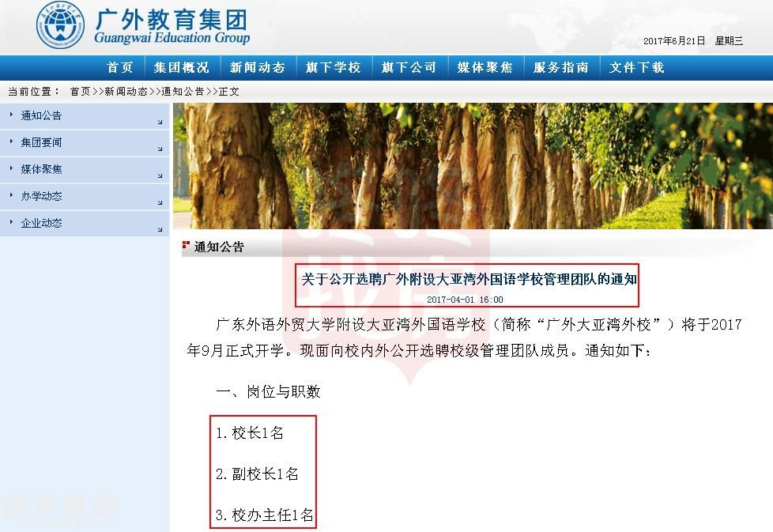Image resolution: width=773 pixels, height=532 pixels.
Task: Go to 文件下载 in the navigation bar
Action: tap(637, 67)
